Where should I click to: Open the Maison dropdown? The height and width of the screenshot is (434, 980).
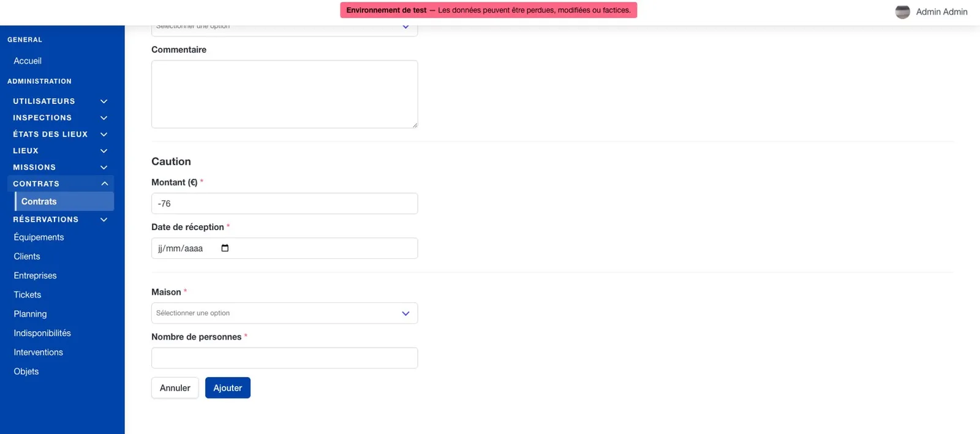point(284,313)
